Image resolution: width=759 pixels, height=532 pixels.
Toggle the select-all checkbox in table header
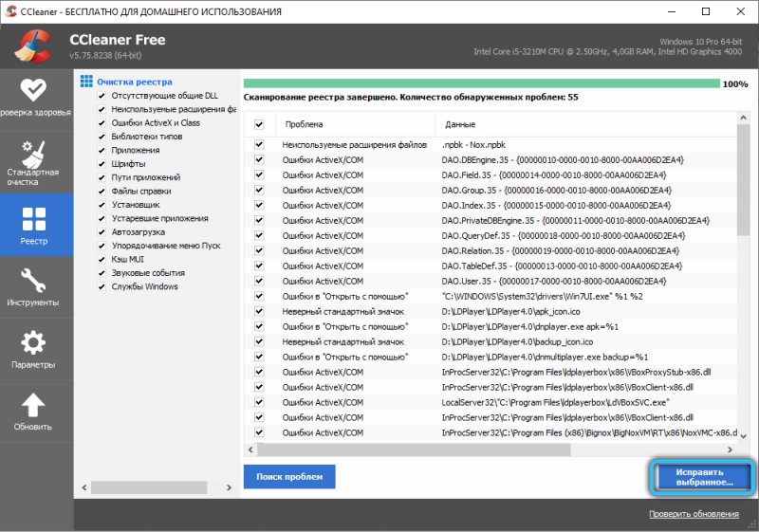(259, 124)
